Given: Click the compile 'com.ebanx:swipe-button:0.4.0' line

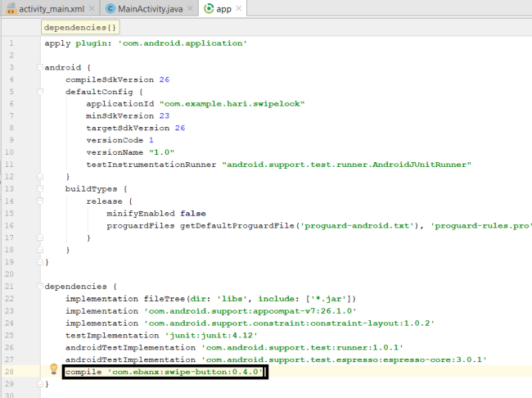Looking at the screenshot, I should click(165, 372).
